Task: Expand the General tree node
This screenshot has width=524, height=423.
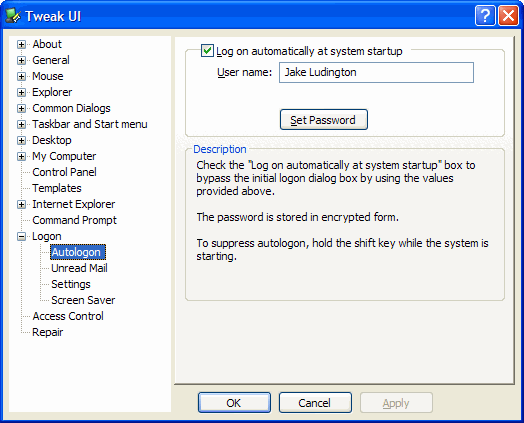Action: tap(21, 60)
